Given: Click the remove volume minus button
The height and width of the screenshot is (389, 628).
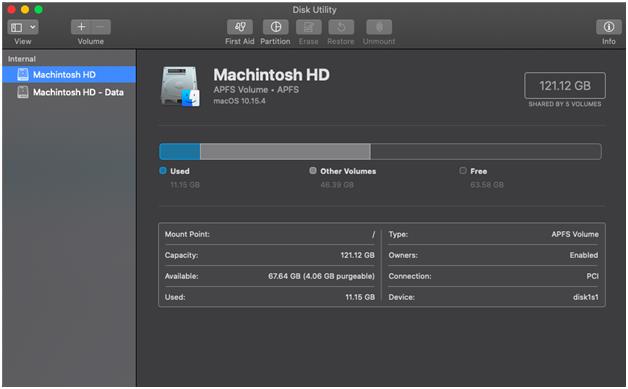Looking at the screenshot, I should [x=101, y=27].
